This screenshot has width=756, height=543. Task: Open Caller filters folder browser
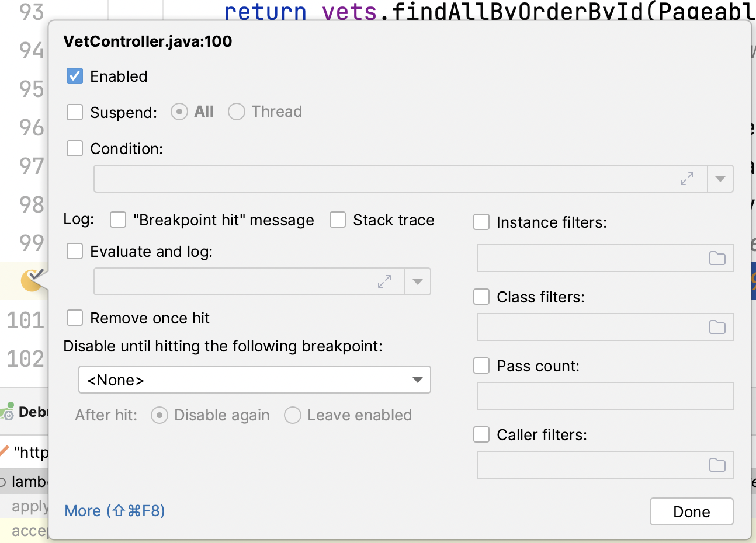tap(717, 465)
